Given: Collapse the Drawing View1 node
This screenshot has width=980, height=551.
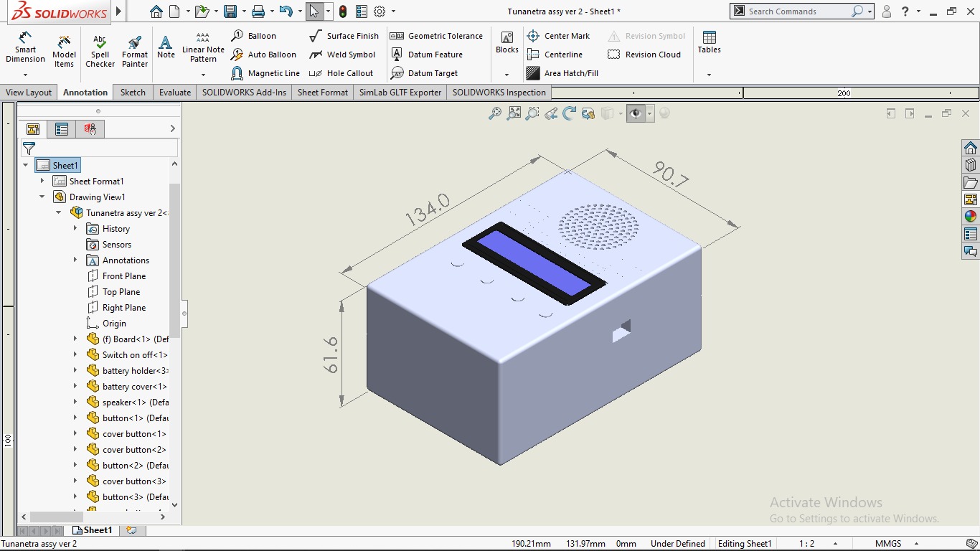Looking at the screenshot, I should click(x=42, y=197).
